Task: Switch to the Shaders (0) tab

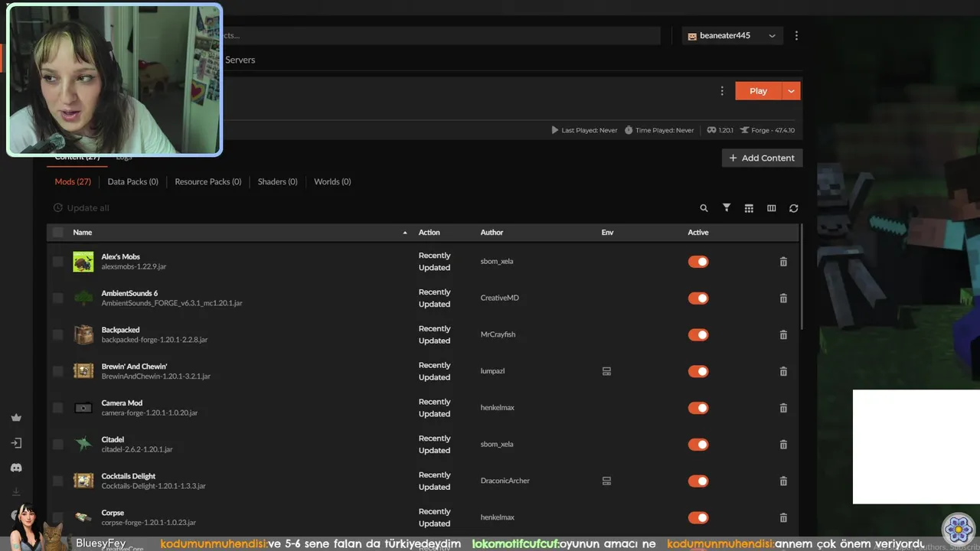Action: [277, 182]
